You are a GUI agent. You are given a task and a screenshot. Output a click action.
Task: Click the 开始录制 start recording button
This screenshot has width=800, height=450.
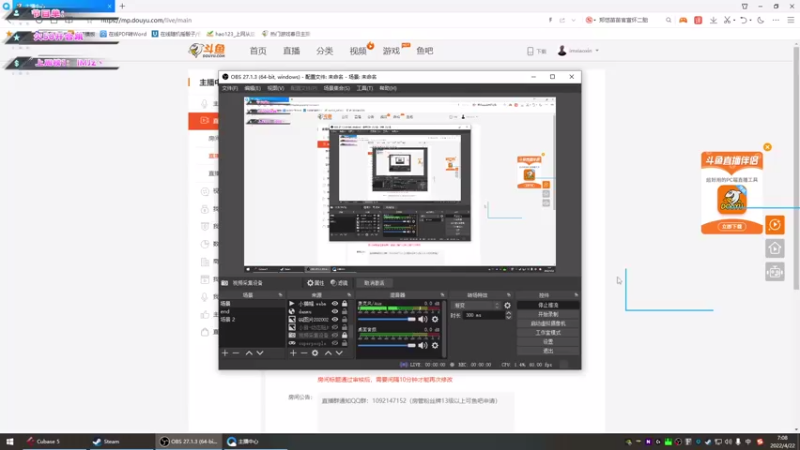click(x=548, y=314)
